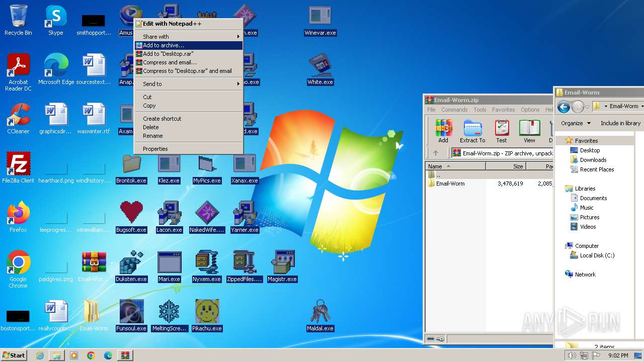644x362 pixels.
Task: Sort WinRAR list by Size column
Action: pyautogui.click(x=506, y=166)
